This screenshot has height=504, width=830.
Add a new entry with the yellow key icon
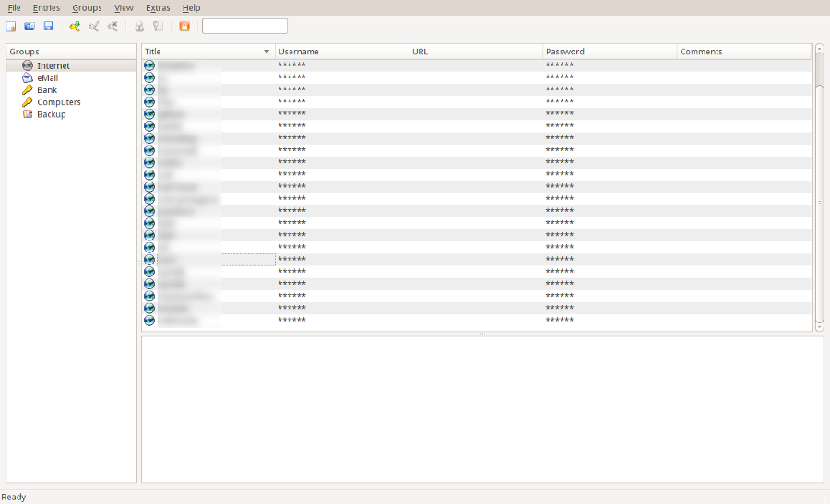pos(75,27)
